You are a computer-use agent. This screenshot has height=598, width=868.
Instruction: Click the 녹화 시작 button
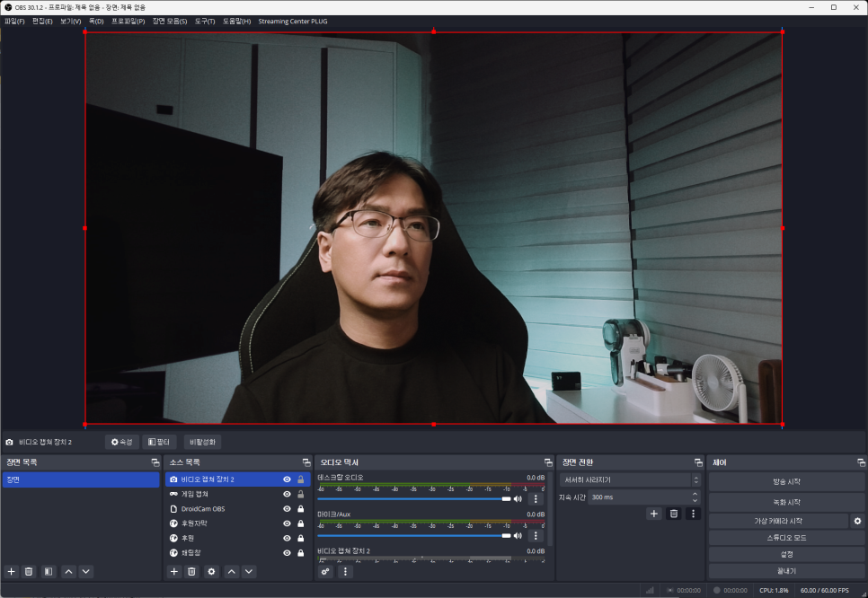[x=786, y=502]
